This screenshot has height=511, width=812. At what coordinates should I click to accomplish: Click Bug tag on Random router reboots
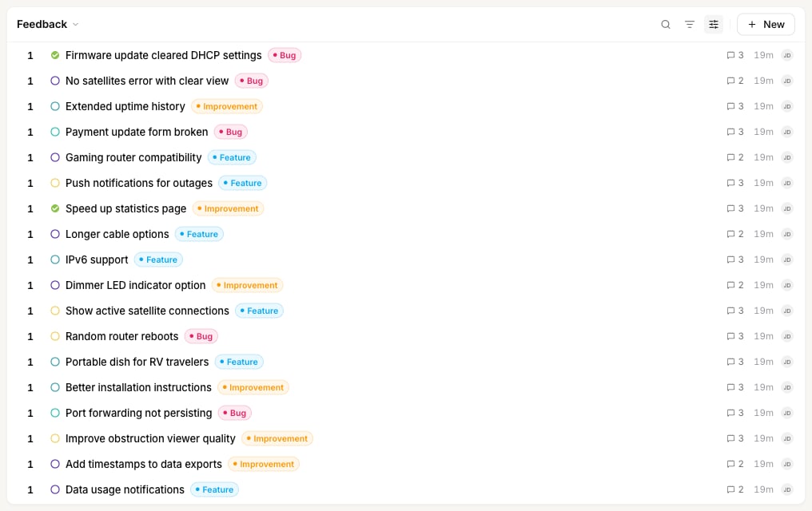201,336
